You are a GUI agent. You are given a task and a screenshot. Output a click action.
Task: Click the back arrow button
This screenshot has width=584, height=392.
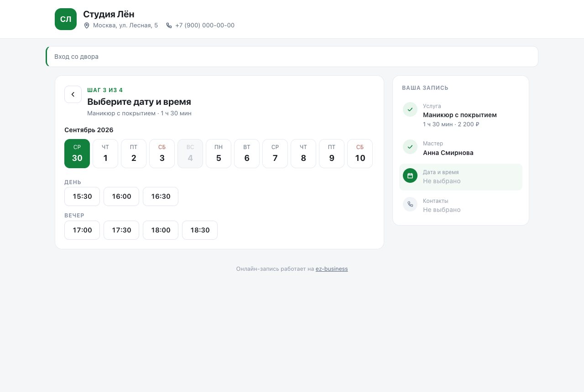pos(73,94)
